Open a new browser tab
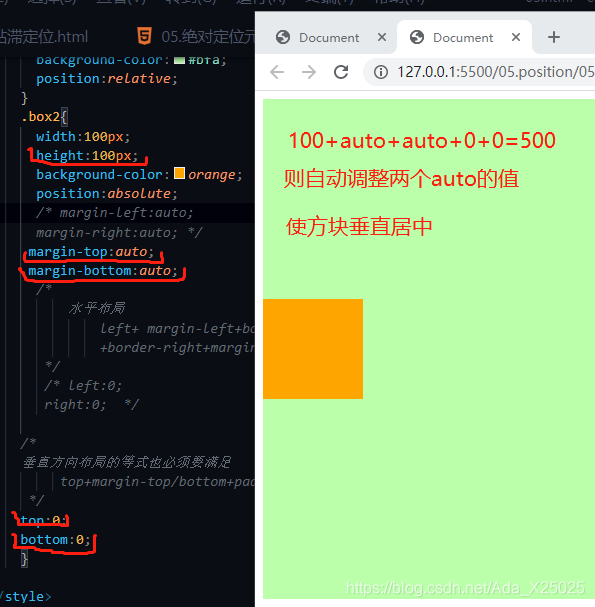This screenshot has width=595, height=607. click(554, 37)
